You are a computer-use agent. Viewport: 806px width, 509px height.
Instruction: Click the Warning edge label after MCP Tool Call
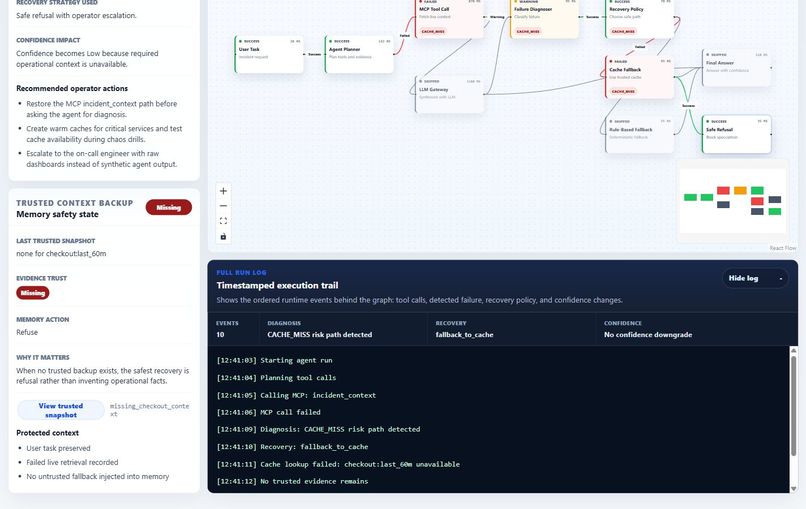497,17
